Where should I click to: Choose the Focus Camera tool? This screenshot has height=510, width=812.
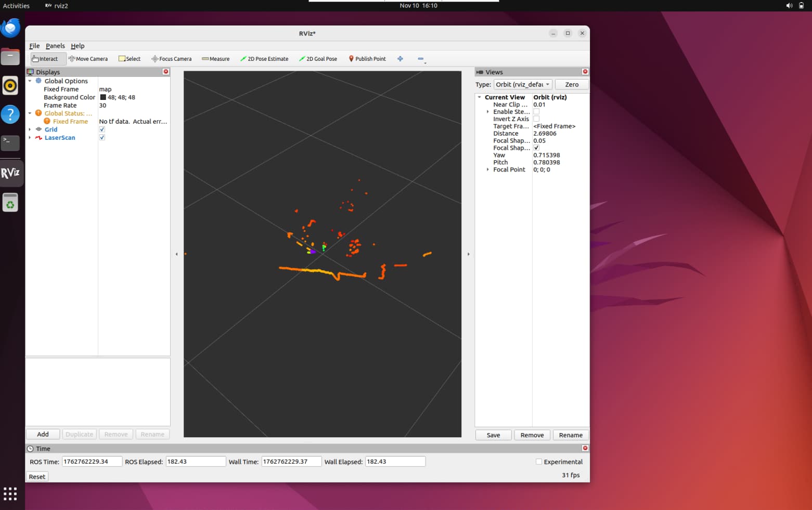171,59
